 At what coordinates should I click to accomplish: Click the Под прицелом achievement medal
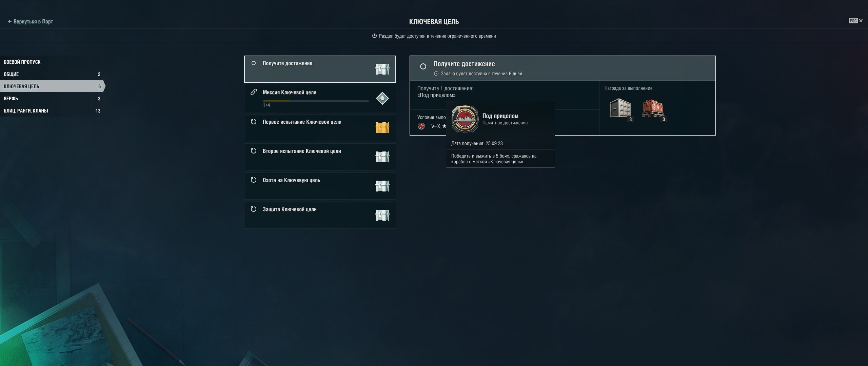[x=465, y=119]
